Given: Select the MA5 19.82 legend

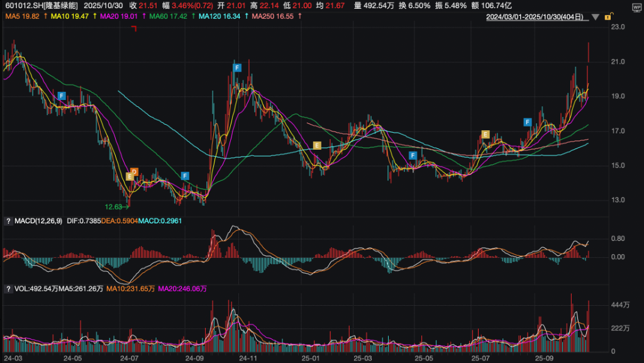Looking at the screenshot, I should [x=22, y=16].
